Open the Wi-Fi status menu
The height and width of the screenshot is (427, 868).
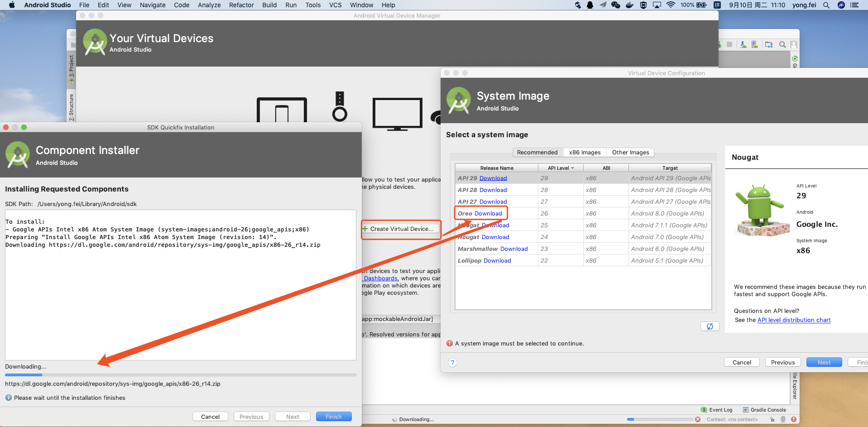[x=671, y=5]
